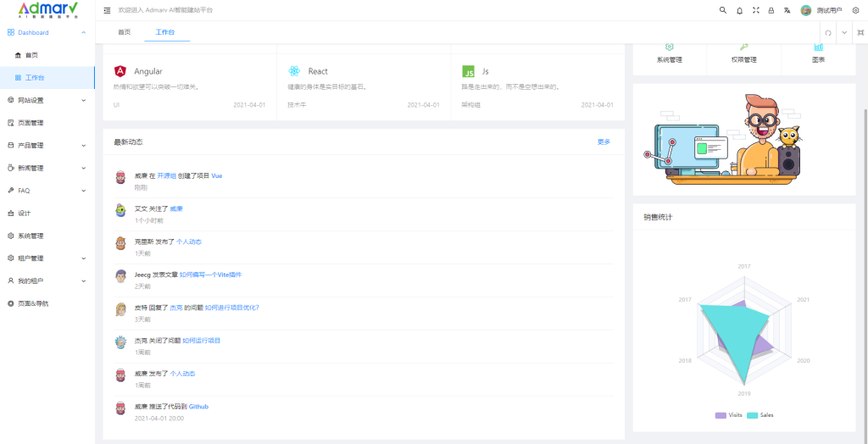Open 首页 in sidebar

(47, 55)
